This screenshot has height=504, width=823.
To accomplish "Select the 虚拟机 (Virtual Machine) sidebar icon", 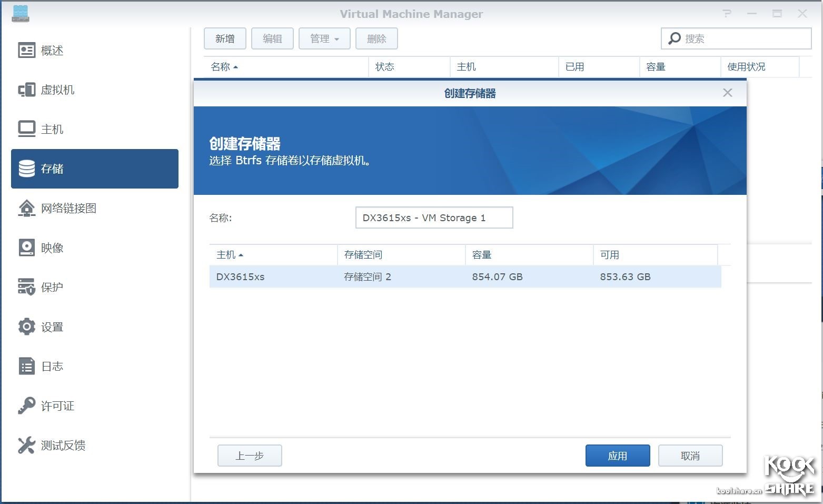I will tap(57, 90).
